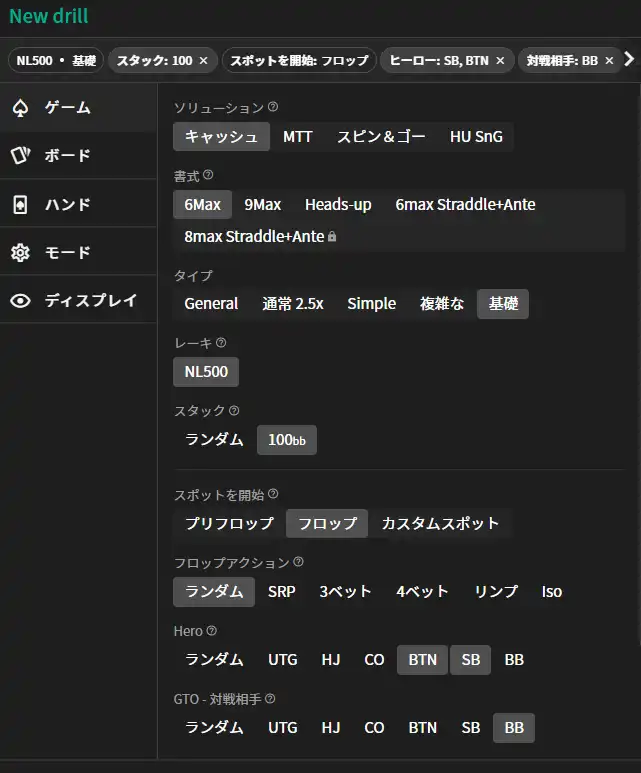
Task: Click help icon beside ソリューション label
Action: [x=273, y=107]
